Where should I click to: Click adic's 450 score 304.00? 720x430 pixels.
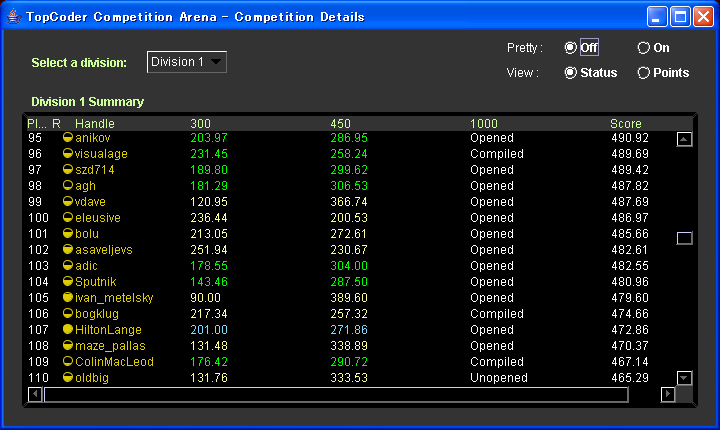349,266
